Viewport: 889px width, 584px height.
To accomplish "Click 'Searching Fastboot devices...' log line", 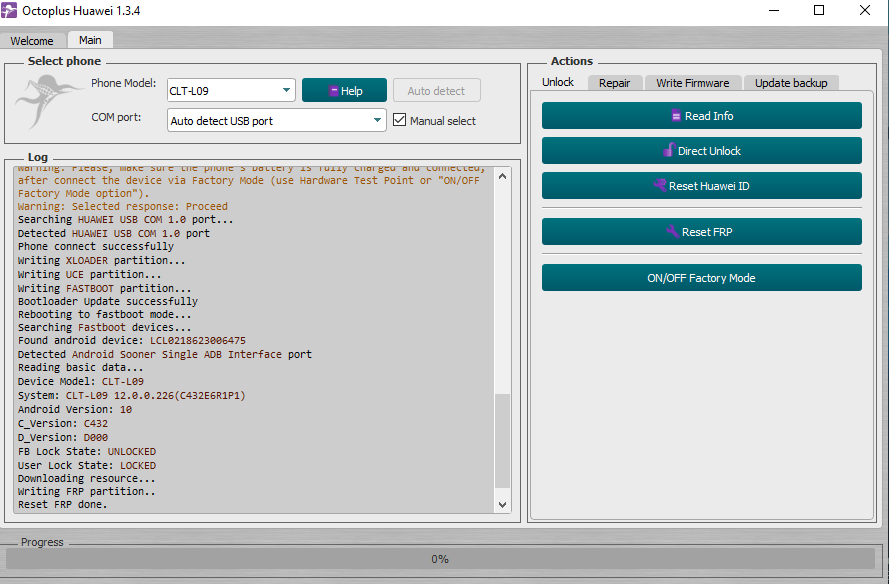I will coord(105,327).
